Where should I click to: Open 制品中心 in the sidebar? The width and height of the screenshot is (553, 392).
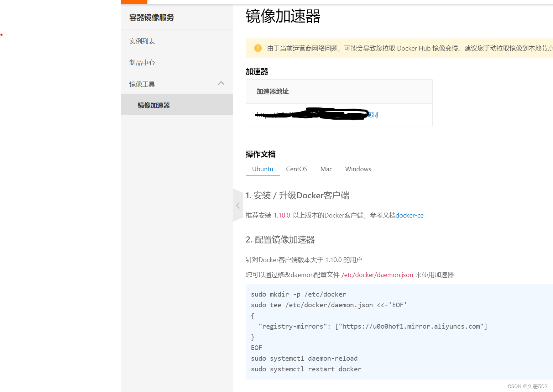point(142,63)
